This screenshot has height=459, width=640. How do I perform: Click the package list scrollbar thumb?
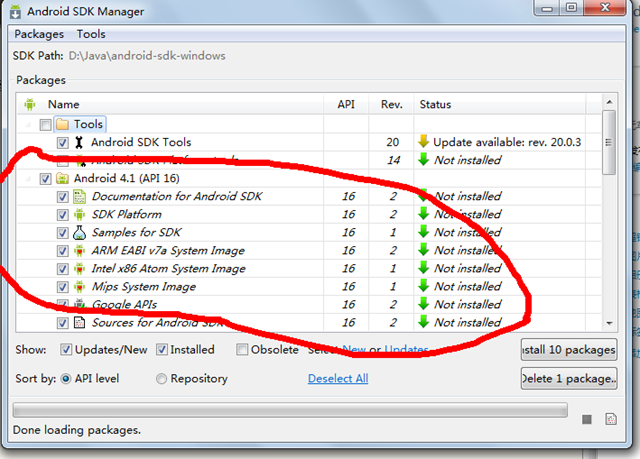(609, 142)
